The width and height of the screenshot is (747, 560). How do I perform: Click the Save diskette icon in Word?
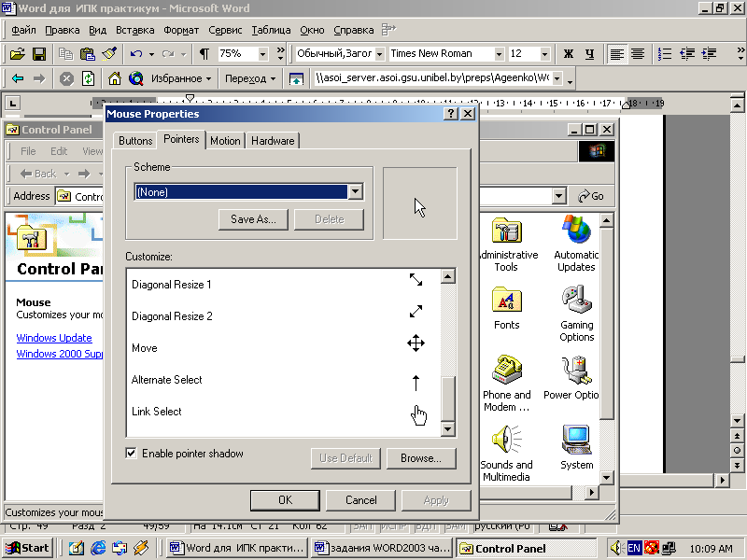tap(38, 54)
